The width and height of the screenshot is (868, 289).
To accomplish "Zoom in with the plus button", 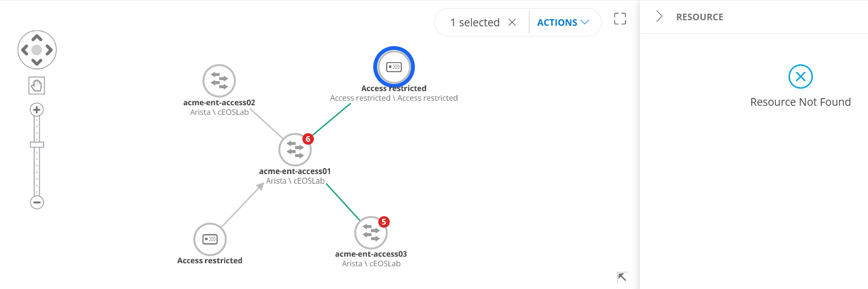I will [37, 110].
